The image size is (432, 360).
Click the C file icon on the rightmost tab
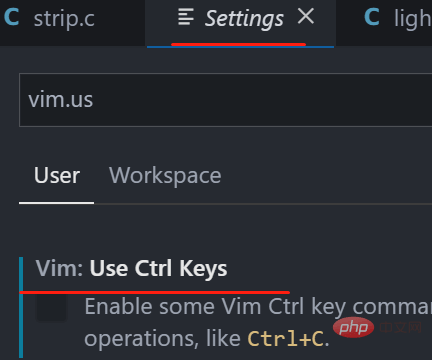point(372,17)
